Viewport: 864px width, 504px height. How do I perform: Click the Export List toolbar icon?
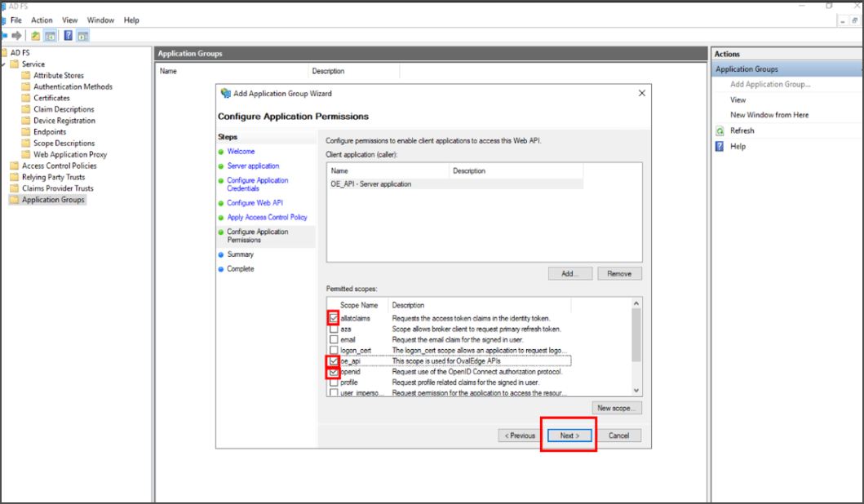tap(35, 35)
